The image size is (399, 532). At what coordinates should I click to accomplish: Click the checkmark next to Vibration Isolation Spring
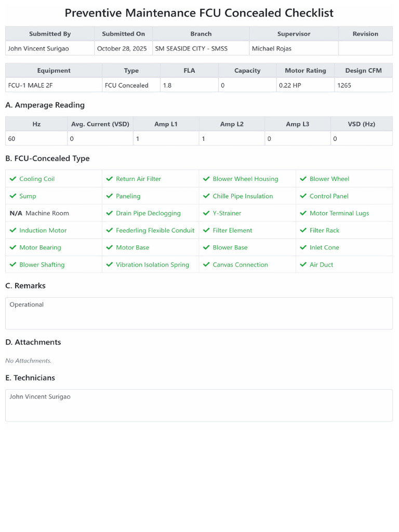tap(110, 264)
